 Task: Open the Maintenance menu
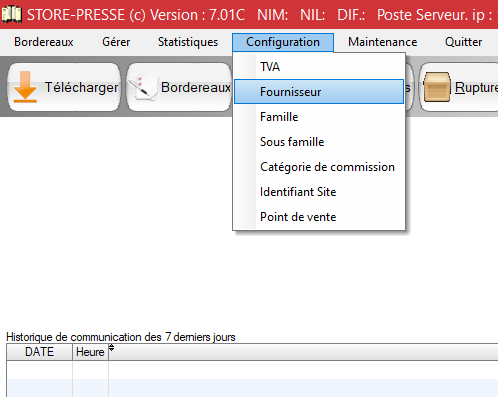[383, 42]
